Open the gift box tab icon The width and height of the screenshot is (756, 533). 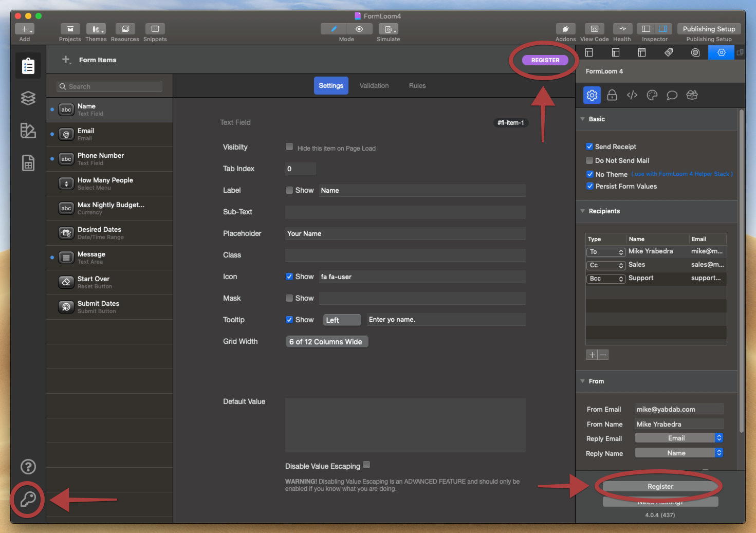tap(692, 95)
